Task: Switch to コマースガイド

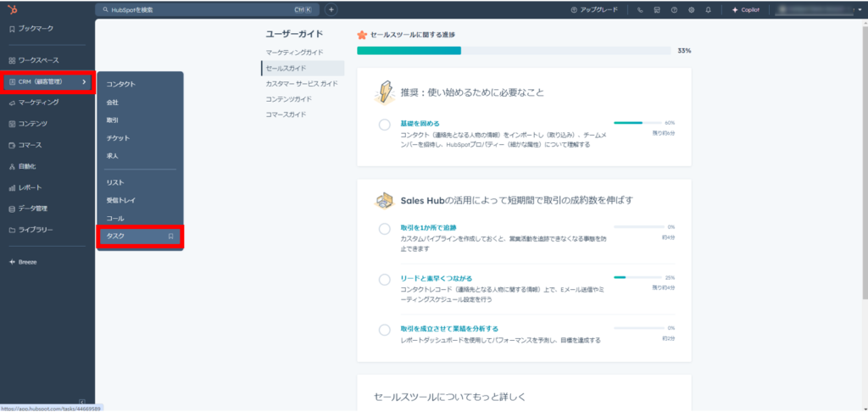Action: pyautogui.click(x=287, y=114)
